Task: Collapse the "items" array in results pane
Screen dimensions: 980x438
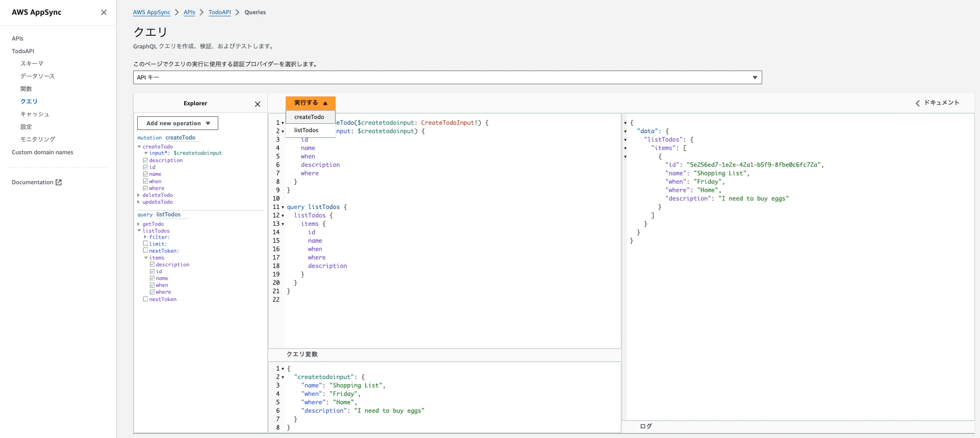Action: click(x=625, y=148)
